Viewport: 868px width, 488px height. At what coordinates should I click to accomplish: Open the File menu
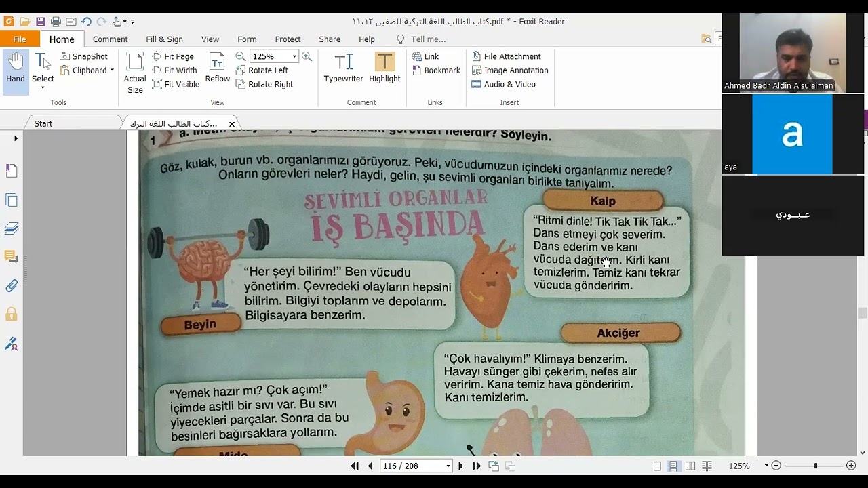coord(20,39)
